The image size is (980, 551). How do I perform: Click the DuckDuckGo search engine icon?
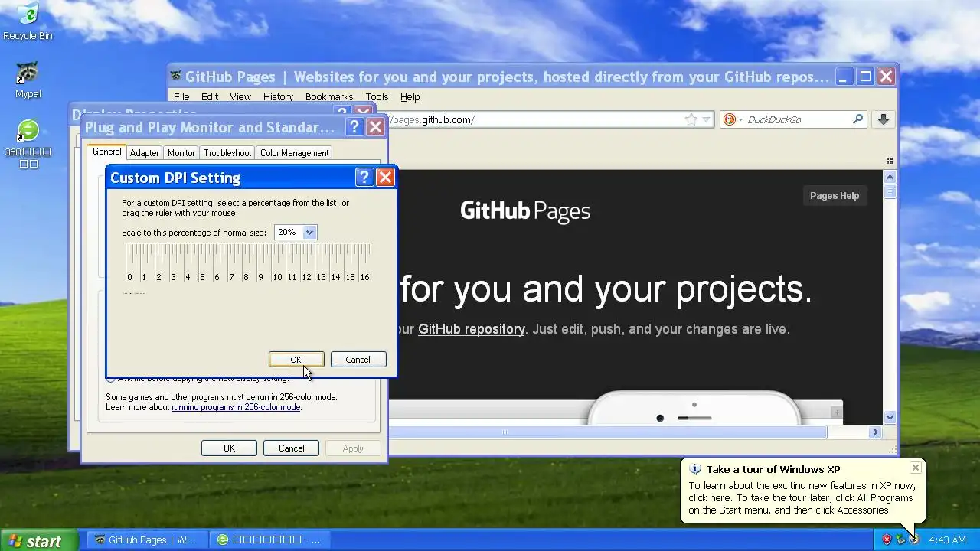pyautogui.click(x=730, y=119)
